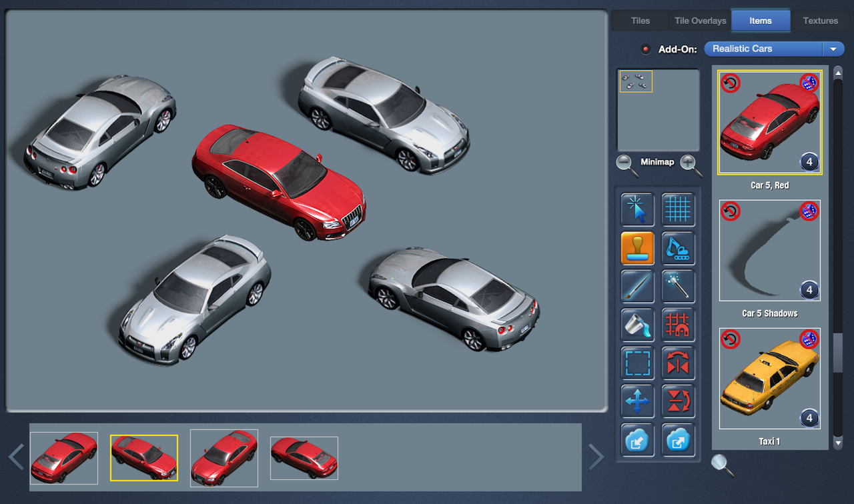Click the minimap viewport preview
854x504 pixels.
point(636,81)
